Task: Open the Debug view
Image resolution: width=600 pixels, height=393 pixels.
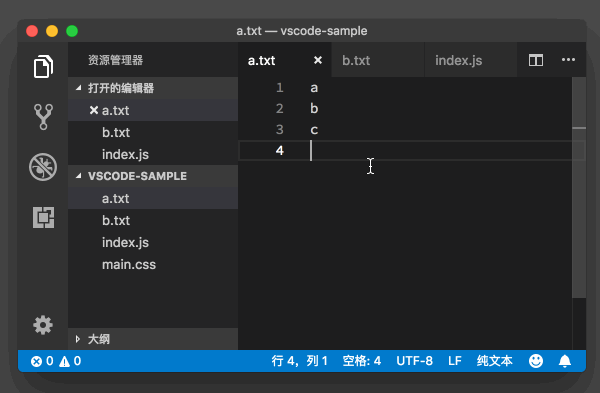Action: point(43,167)
